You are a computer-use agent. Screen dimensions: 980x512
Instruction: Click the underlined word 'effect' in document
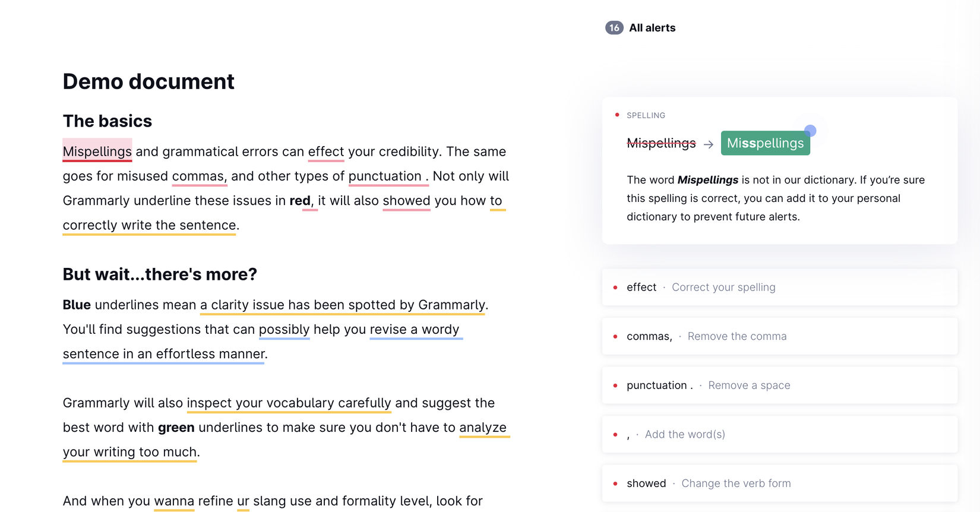325,151
